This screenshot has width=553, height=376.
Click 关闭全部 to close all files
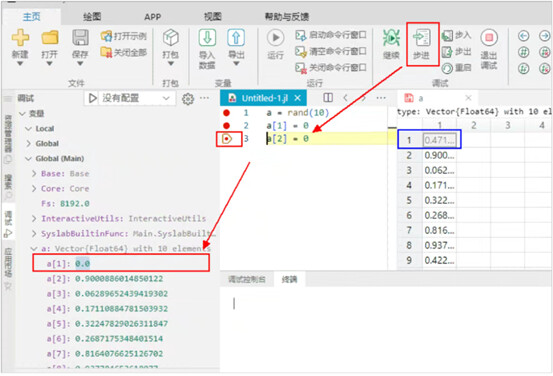[124, 53]
